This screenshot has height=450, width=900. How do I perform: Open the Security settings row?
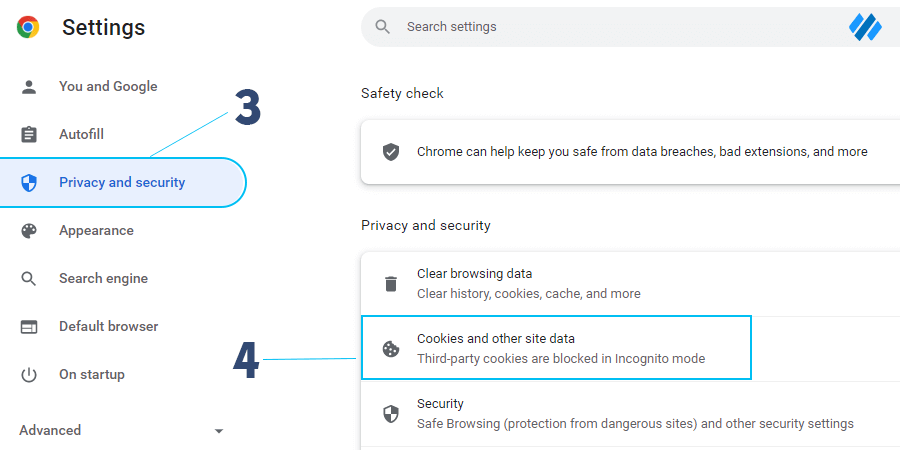point(630,414)
